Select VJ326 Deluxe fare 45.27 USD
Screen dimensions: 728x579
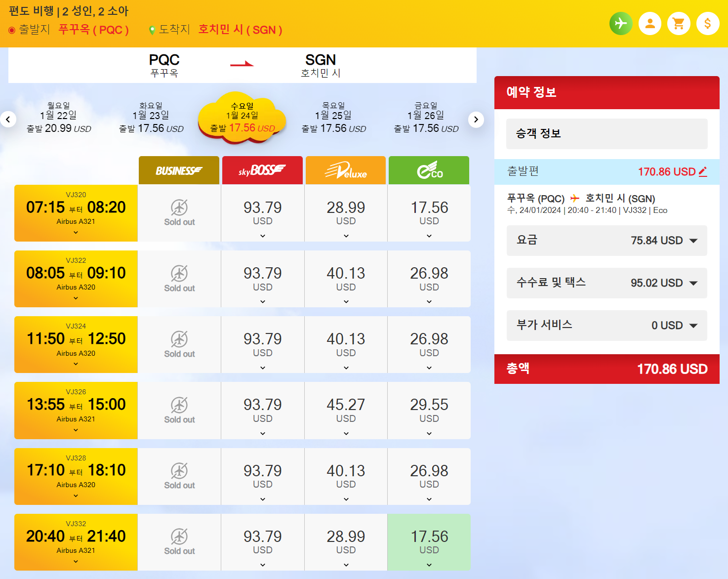[346, 411]
